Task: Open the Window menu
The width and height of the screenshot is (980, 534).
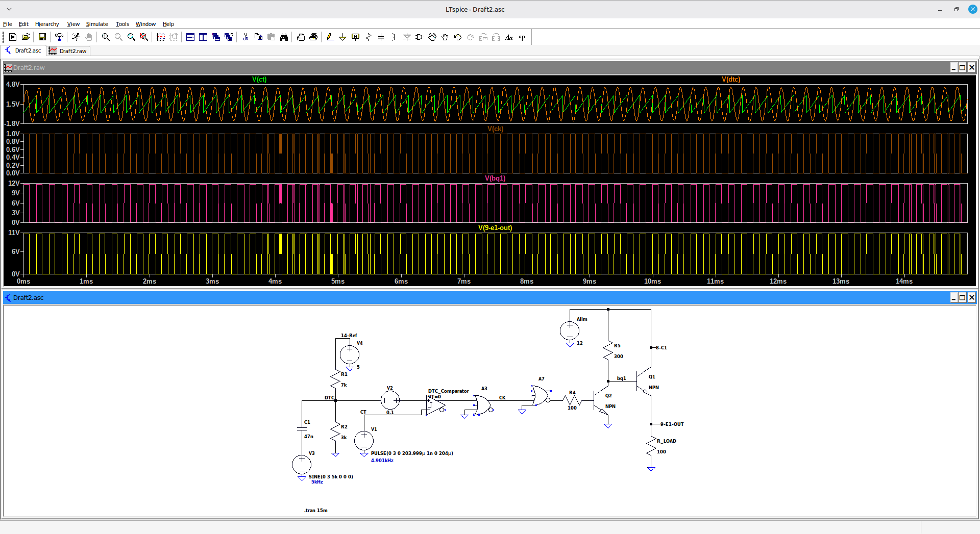Action: (145, 24)
